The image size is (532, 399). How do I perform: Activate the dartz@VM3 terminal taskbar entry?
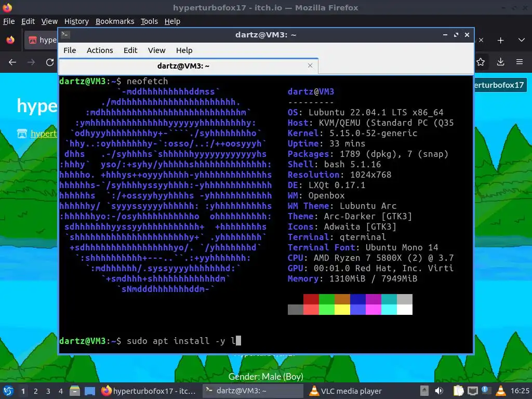[253, 391]
